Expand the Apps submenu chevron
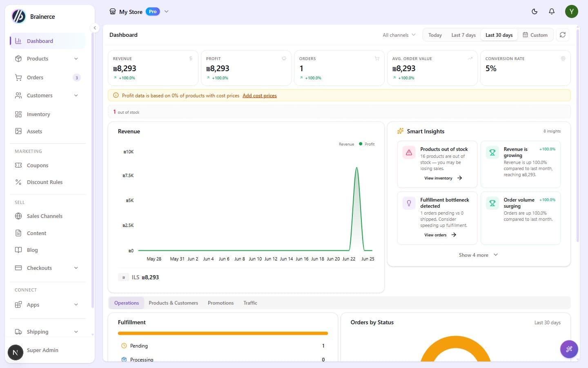Viewport: 588px width, 368px height. 76,305
